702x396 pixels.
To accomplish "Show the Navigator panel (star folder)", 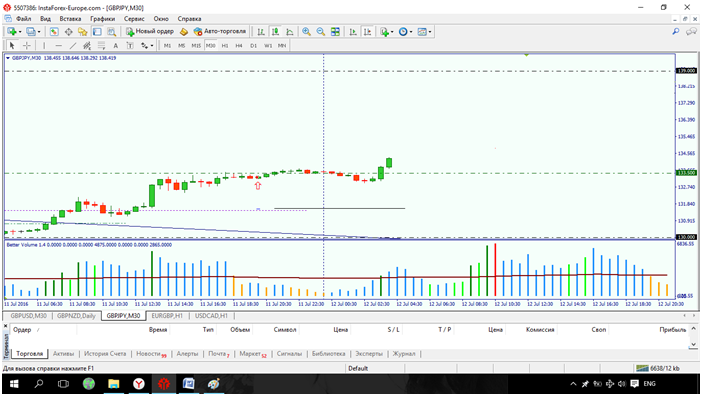I will tap(83, 32).
